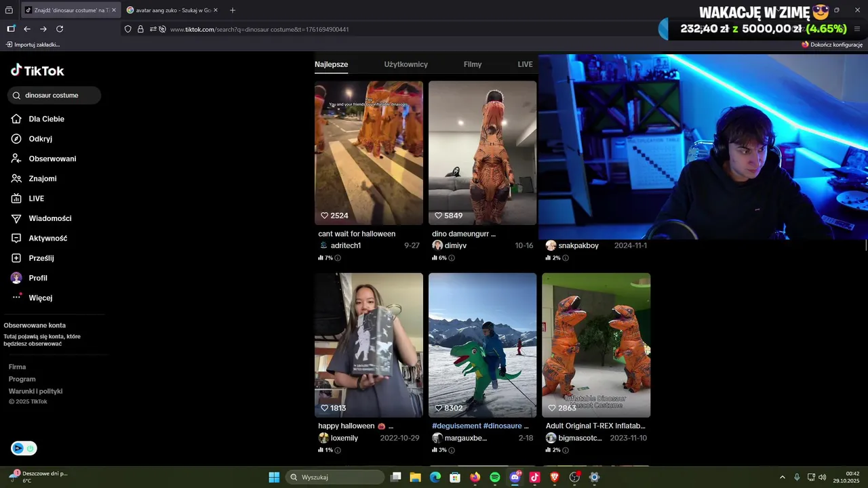
Task: Open Discord from taskbar
Action: (515, 477)
